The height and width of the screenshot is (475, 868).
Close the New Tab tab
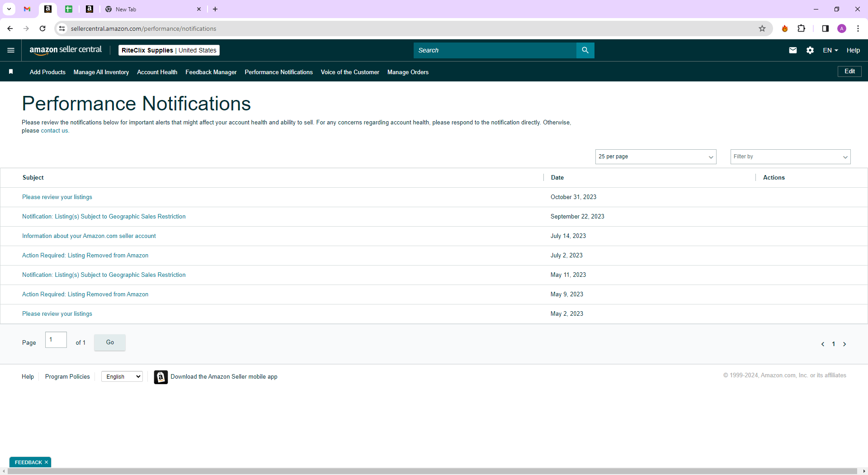199,9
